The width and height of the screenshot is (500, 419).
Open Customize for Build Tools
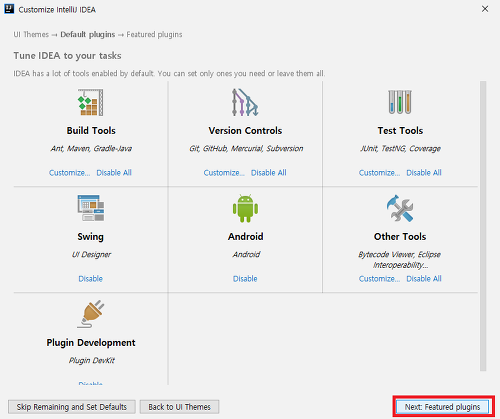click(x=69, y=173)
